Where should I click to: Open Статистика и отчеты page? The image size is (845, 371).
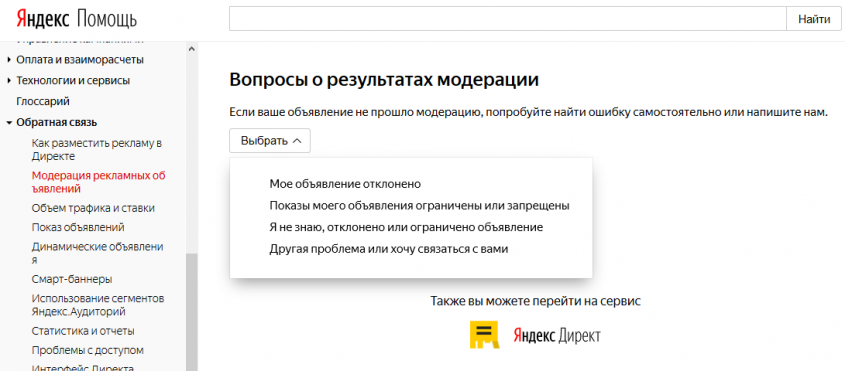coord(83,331)
